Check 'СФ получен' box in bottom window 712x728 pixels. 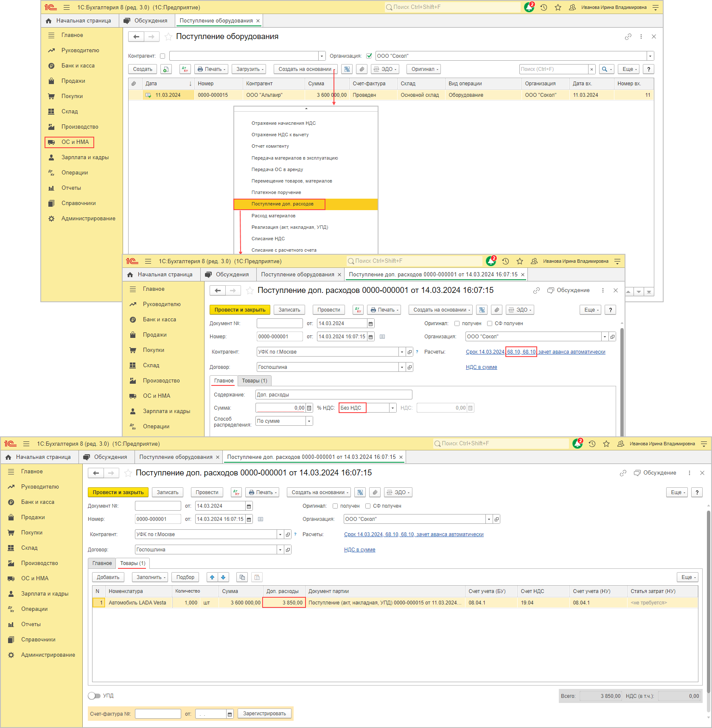tap(368, 506)
